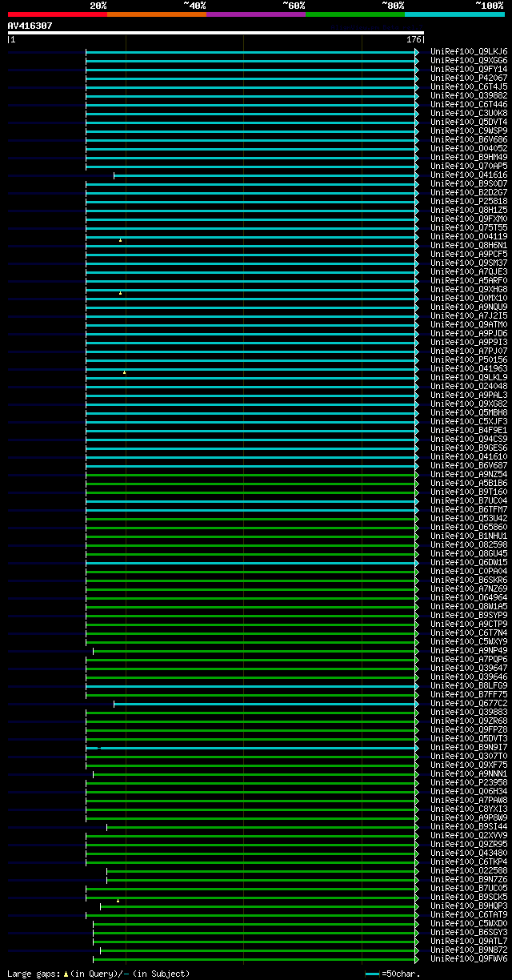512x980 pixels.
Task: Click the green ~80% identity legend bar
Action: point(354,14)
